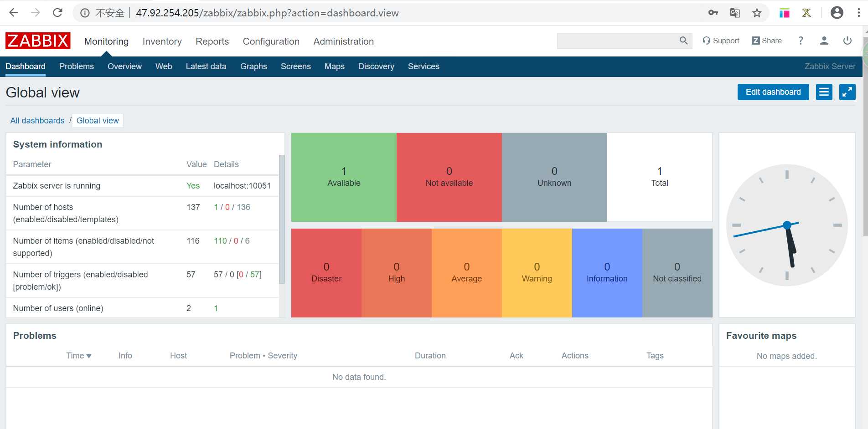Image resolution: width=868 pixels, height=429 pixels.
Task: Enter fullscreen kiosk mode
Action: [x=847, y=92]
